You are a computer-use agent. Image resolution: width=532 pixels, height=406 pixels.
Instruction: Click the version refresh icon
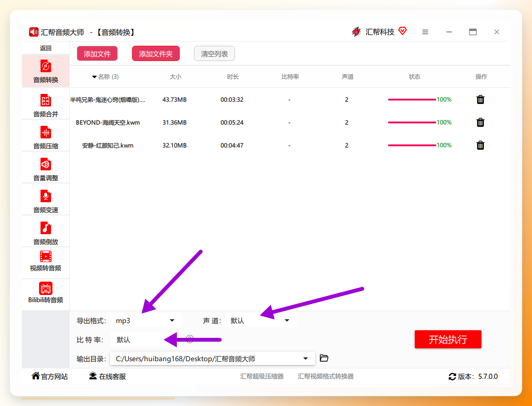click(x=452, y=376)
